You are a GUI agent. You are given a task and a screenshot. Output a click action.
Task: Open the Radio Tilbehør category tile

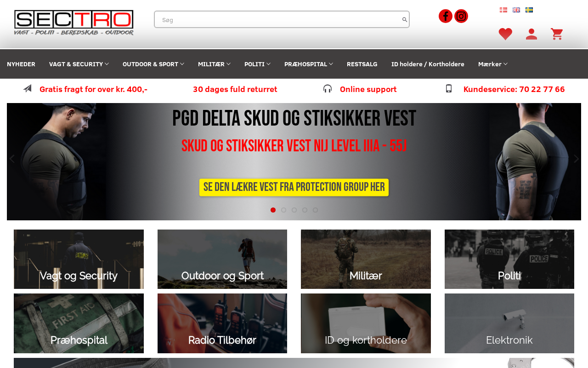click(x=222, y=323)
